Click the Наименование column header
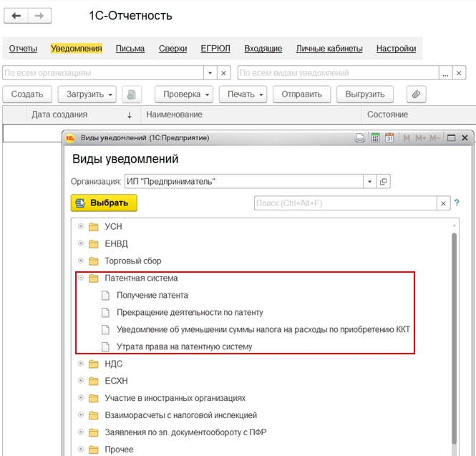 [x=251, y=115]
